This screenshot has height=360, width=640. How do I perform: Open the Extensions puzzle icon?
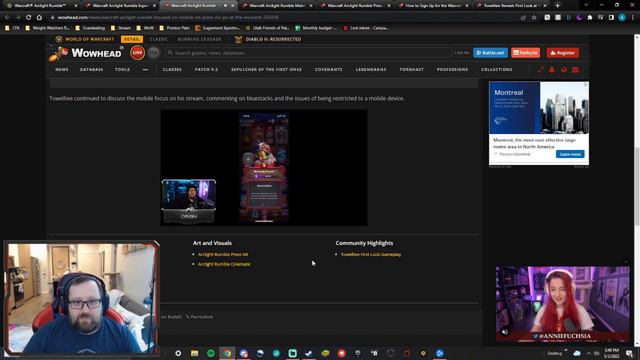[590, 18]
